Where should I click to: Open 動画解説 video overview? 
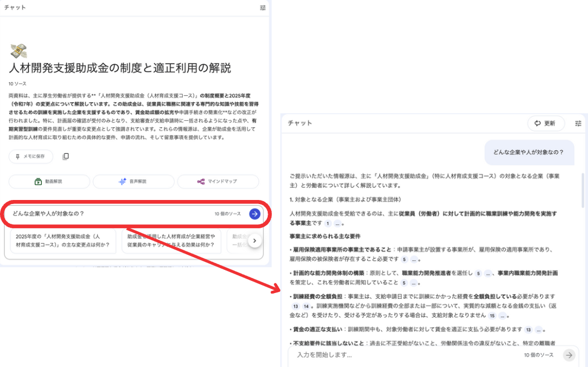click(x=49, y=181)
